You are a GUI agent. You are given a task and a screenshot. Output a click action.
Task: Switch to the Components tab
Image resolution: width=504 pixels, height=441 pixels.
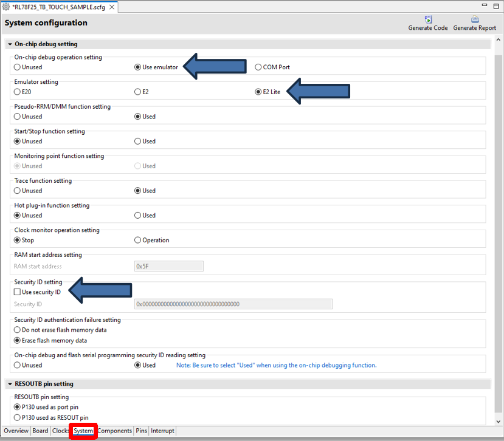click(114, 431)
